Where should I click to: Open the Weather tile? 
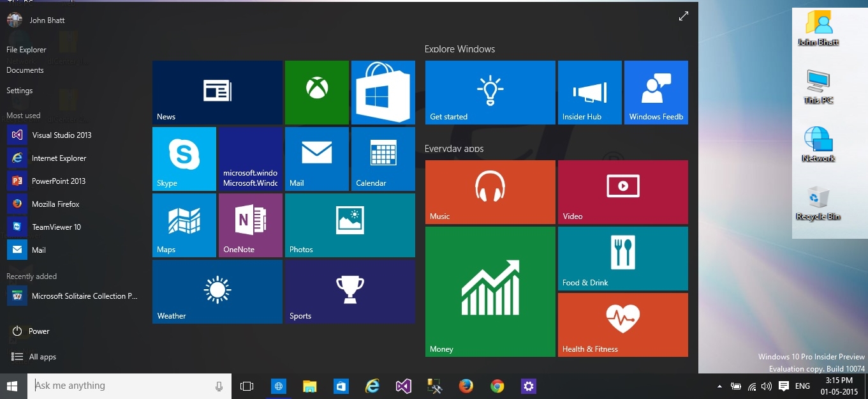(217, 292)
